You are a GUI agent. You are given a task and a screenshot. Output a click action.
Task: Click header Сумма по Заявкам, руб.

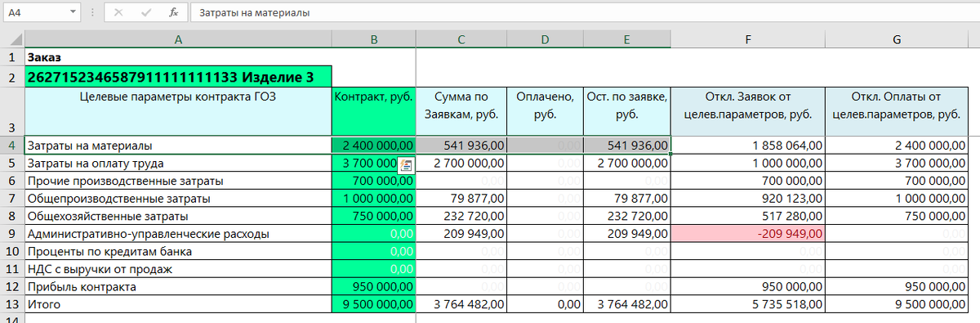[461, 111]
